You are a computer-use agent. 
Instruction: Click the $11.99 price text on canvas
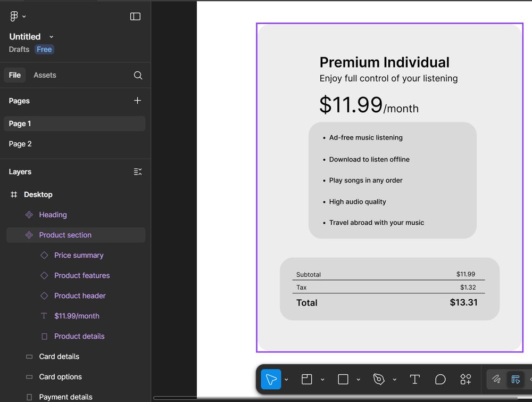[x=351, y=104]
